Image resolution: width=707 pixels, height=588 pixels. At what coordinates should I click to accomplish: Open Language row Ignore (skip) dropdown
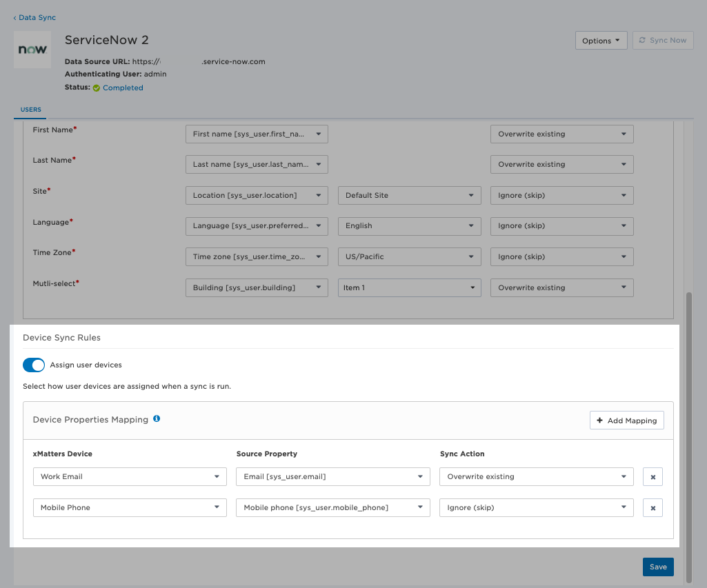pos(562,226)
